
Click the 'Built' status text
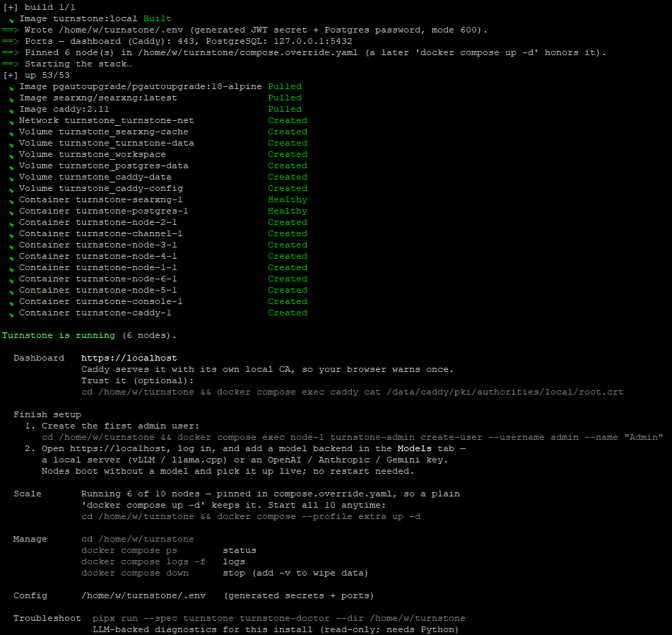pyautogui.click(x=158, y=18)
